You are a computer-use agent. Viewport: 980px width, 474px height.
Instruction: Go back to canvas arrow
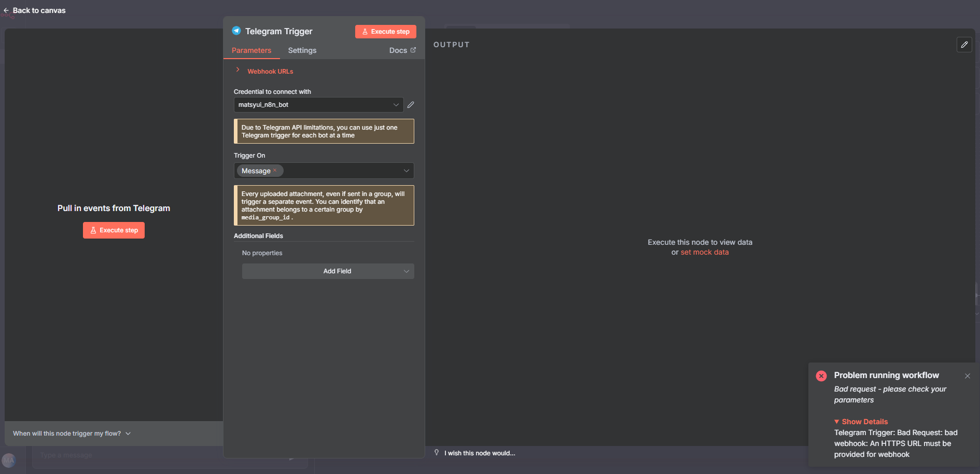click(x=6, y=10)
